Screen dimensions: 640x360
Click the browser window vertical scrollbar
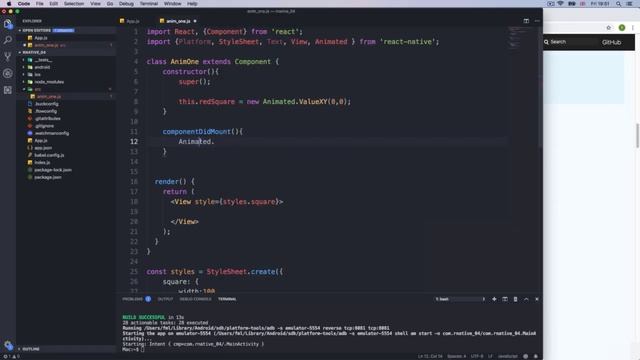pyautogui.click(x=638, y=136)
